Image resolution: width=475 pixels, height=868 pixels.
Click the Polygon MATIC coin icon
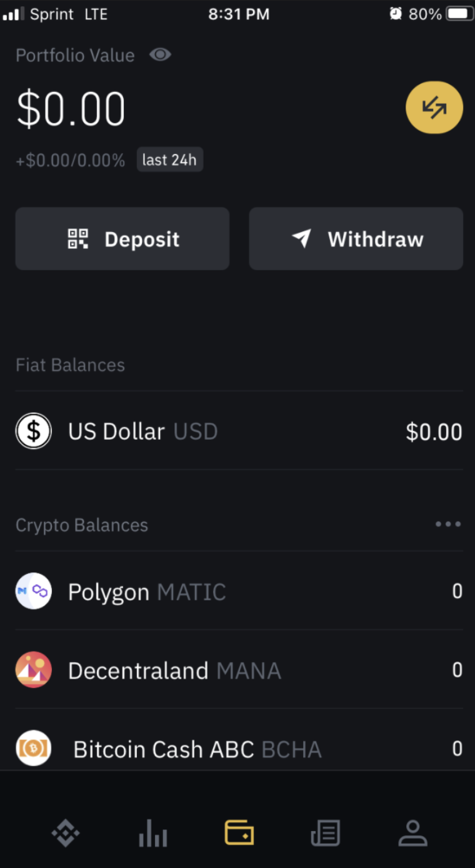[34, 591]
